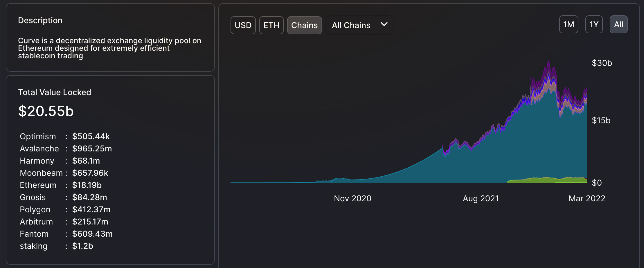
Task: Select the Gnosis chain label
Action: click(x=33, y=197)
